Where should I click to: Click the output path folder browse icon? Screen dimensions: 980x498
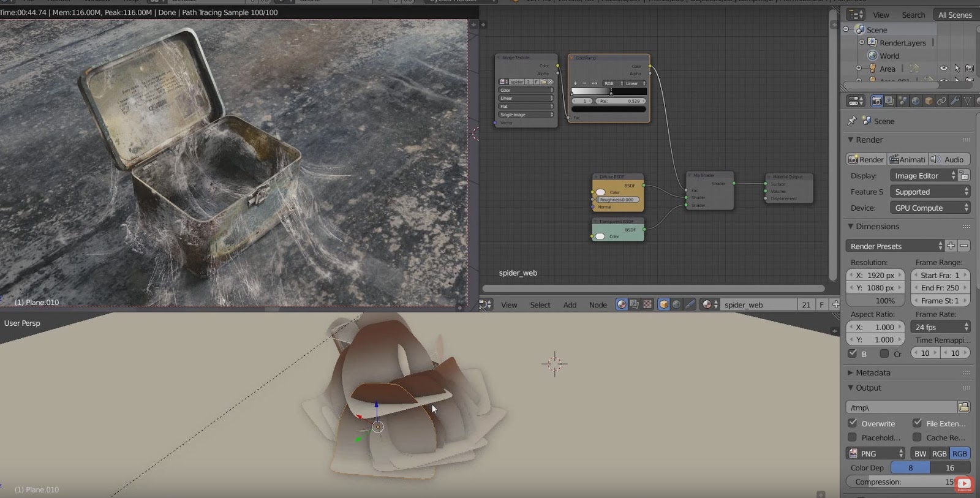pos(964,407)
